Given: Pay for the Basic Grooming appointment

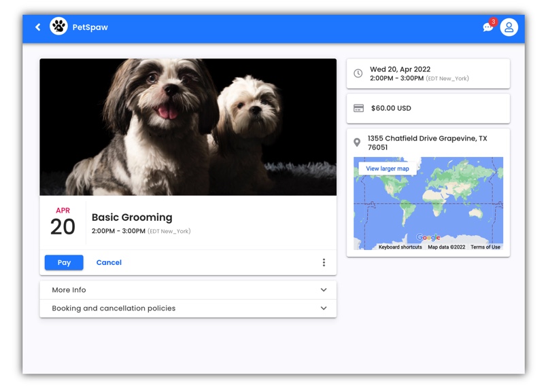Looking at the screenshot, I should click(x=64, y=262).
